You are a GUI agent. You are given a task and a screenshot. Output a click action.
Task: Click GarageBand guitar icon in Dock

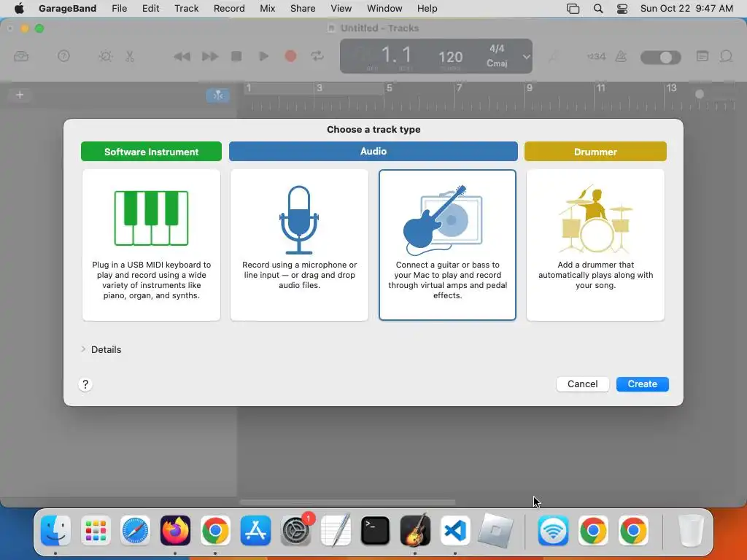[415, 531]
